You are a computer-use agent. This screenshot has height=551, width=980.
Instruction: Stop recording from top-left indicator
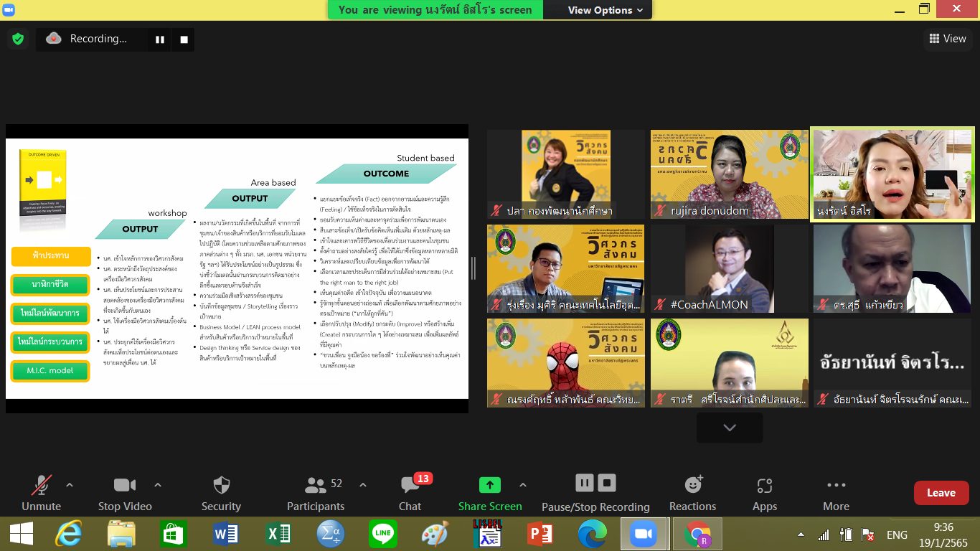pos(184,39)
